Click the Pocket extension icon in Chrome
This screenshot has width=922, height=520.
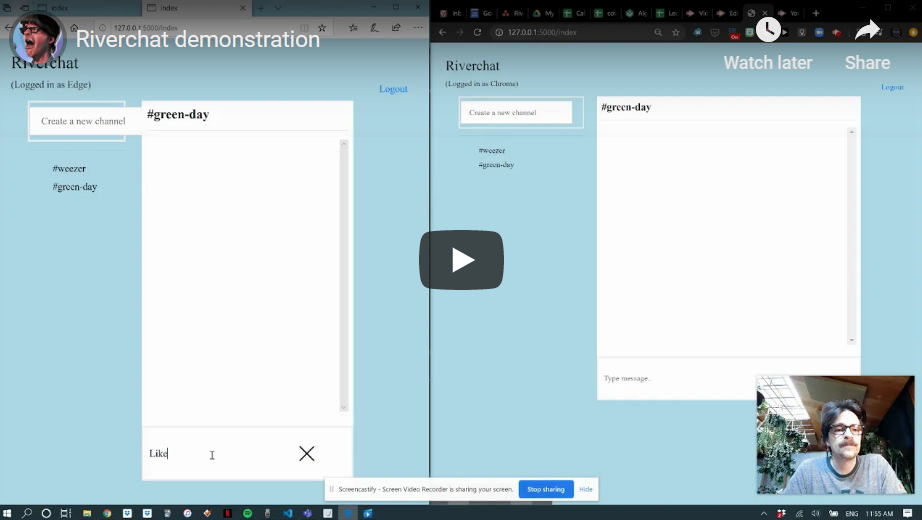coord(715,32)
